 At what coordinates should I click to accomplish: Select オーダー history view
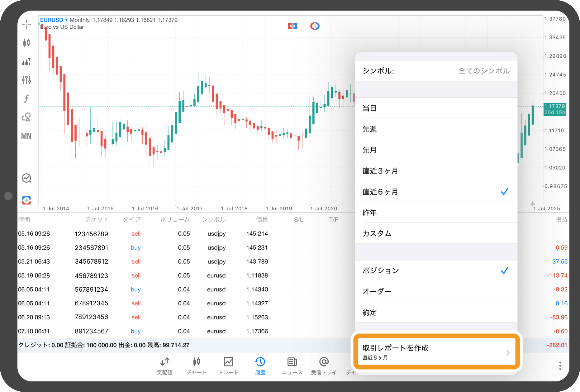pyautogui.click(x=436, y=291)
